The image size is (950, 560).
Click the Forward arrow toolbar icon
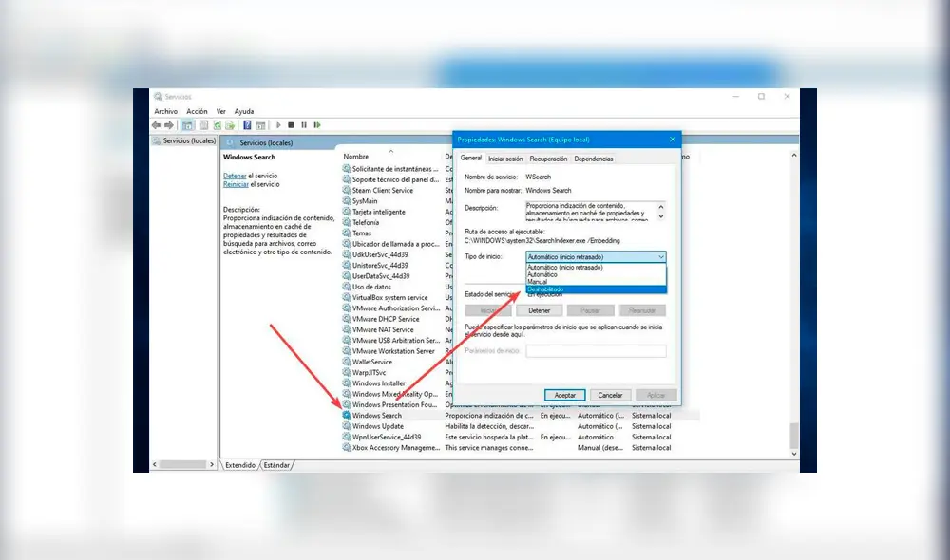169,125
